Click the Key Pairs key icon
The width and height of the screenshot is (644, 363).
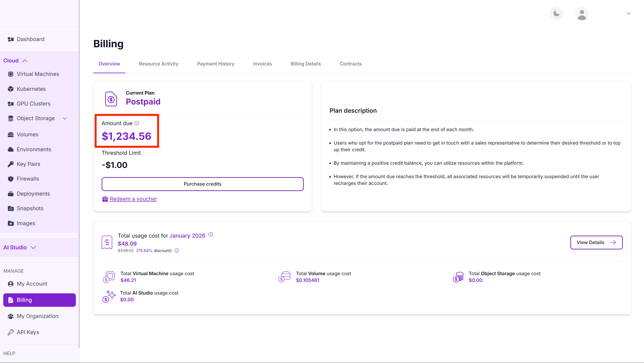tap(10, 164)
